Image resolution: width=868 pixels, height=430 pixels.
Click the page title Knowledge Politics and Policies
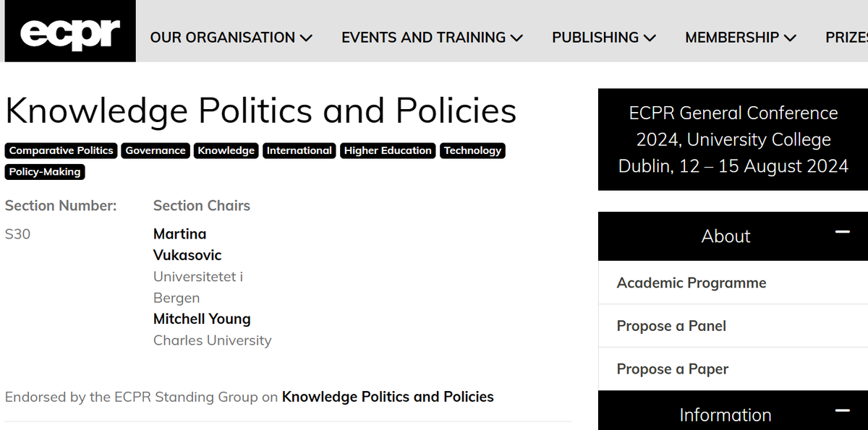[261, 111]
